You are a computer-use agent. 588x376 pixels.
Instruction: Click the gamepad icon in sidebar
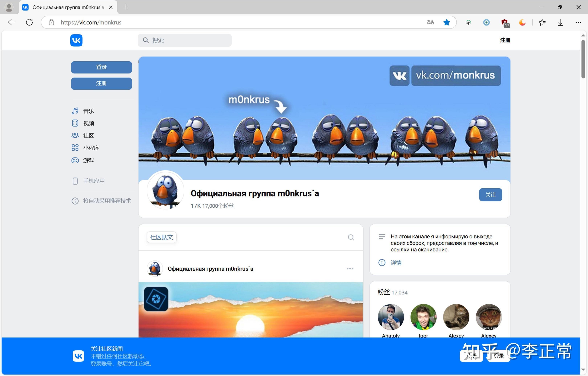[x=75, y=160]
